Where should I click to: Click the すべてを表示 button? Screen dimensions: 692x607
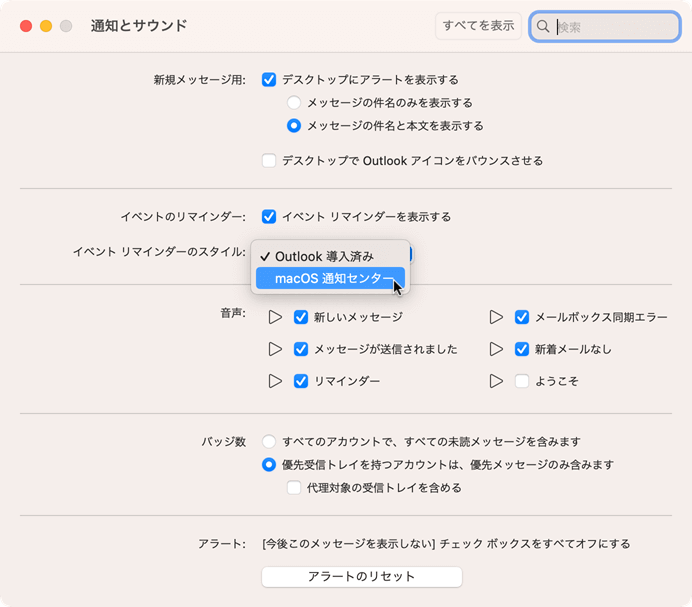pyautogui.click(x=478, y=26)
